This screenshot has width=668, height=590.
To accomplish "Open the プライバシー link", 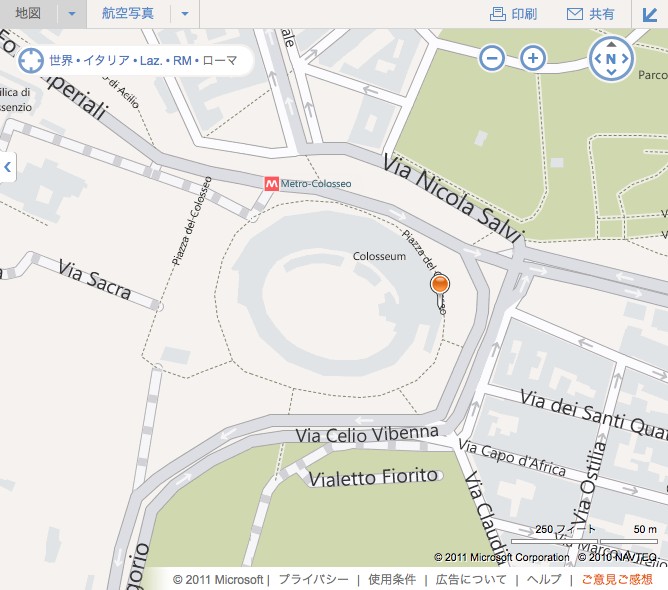I will [314, 579].
